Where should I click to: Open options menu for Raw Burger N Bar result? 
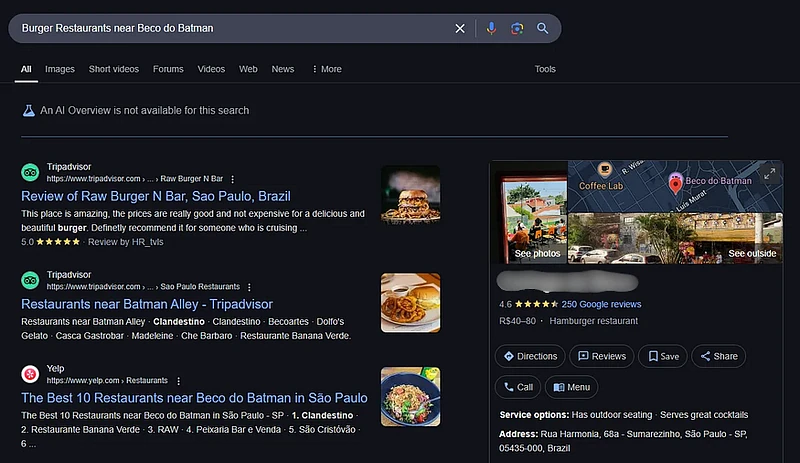pyautogui.click(x=233, y=179)
